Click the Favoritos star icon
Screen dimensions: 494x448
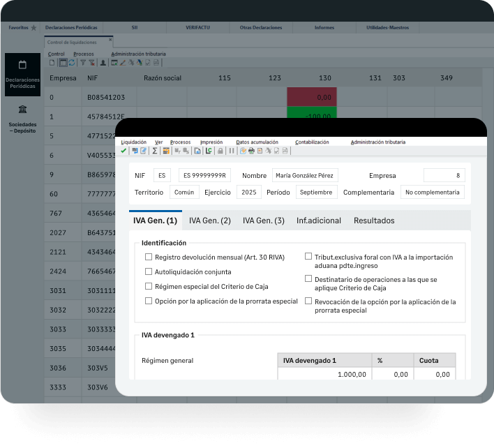pyautogui.click(x=33, y=28)
